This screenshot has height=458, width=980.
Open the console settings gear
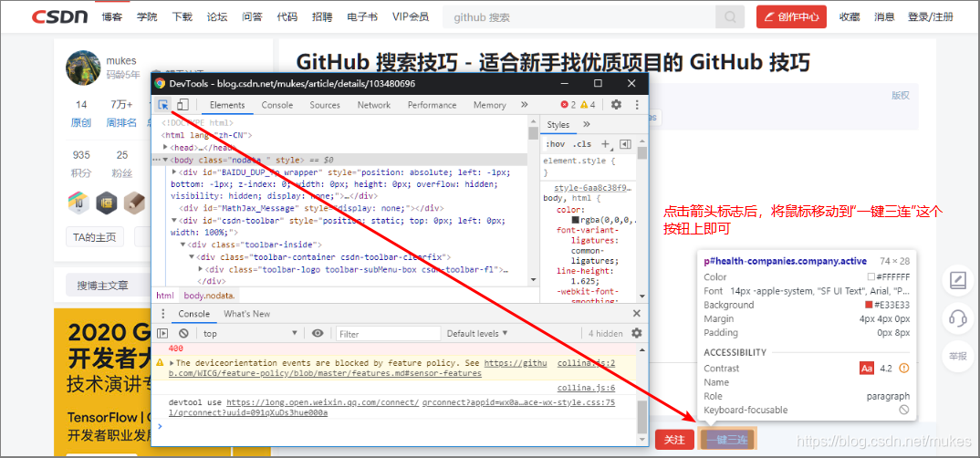click(x=637, y=334)
